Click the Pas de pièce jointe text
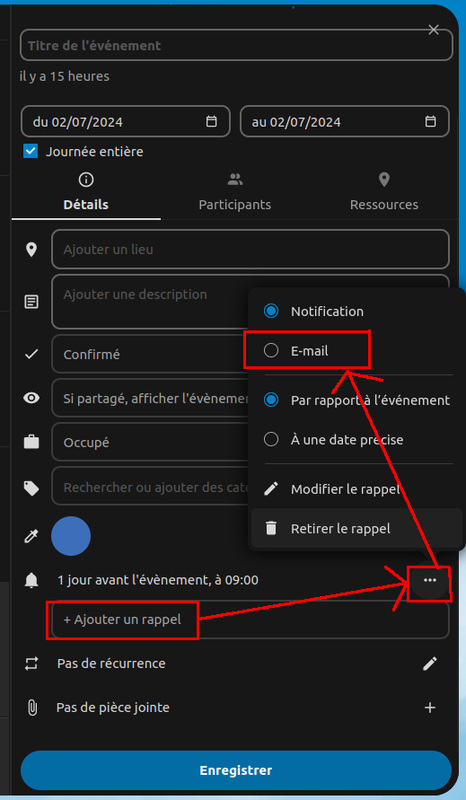 (113, 708)
